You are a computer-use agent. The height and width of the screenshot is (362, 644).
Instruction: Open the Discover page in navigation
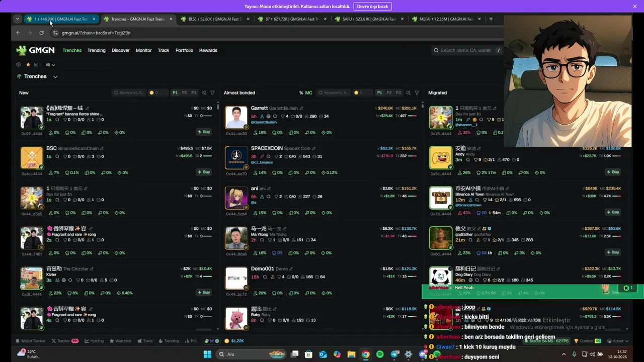tap(121, 50)
